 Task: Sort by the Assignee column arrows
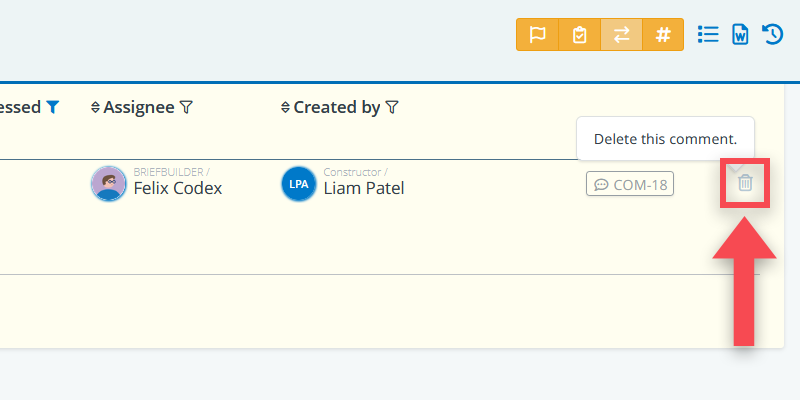[x=95, y=107]
